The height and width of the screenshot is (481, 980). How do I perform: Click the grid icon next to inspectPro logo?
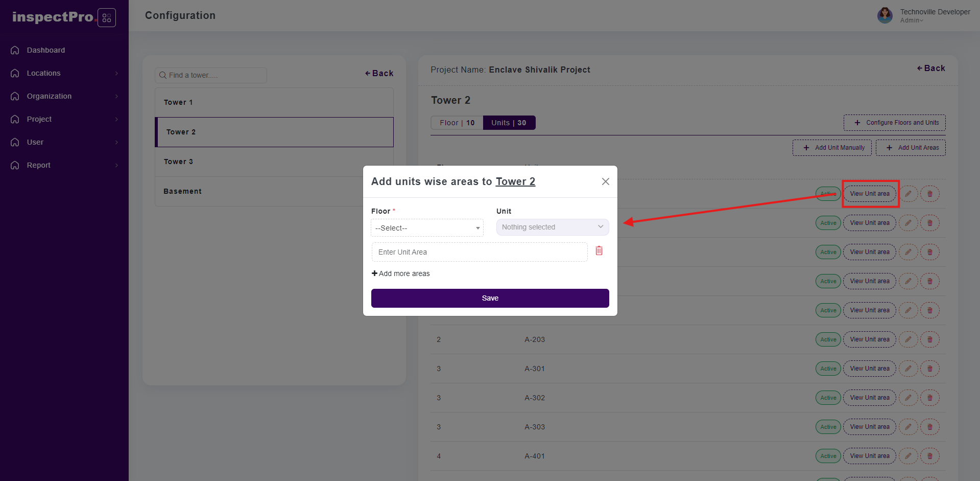107,18
